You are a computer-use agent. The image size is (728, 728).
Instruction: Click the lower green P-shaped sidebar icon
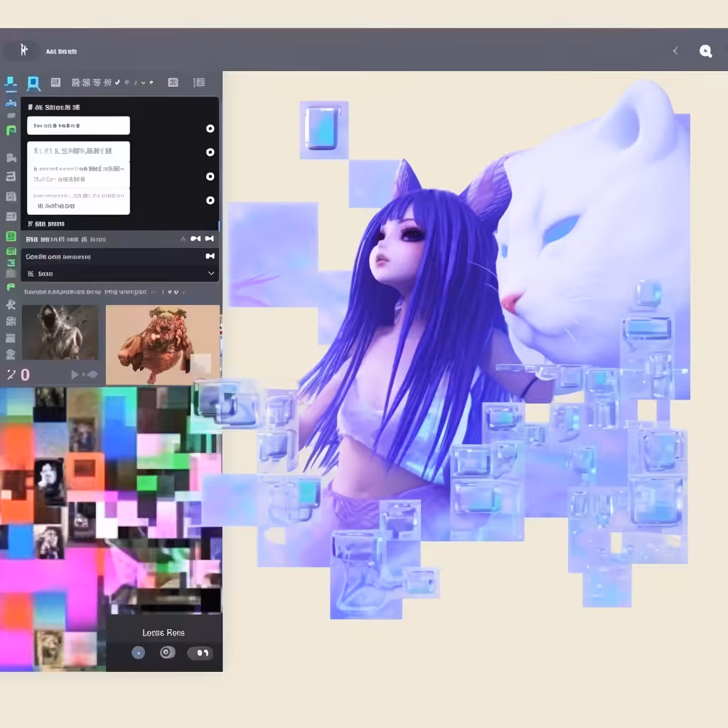coord(11,287)
